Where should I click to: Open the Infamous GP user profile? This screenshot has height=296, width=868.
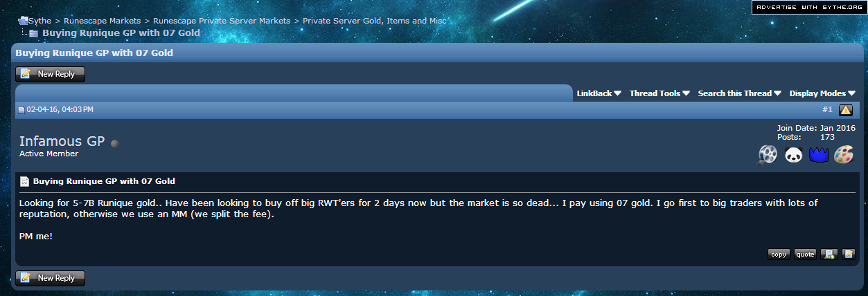pyautogui.click(x=62, y=141)
